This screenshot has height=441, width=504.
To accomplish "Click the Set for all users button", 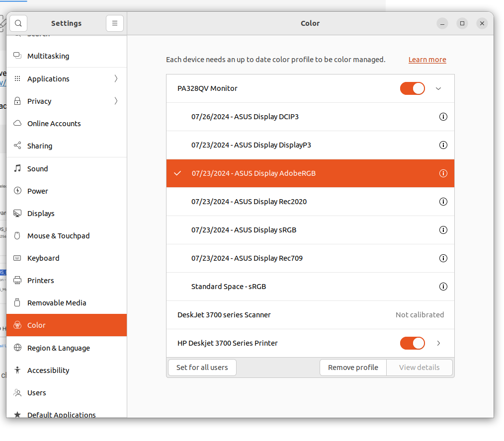I will [x=202, y=367].
